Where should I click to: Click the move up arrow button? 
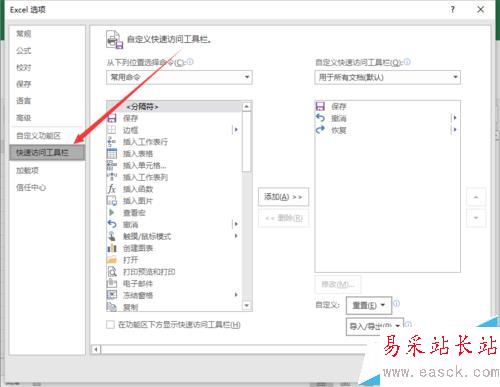(x=476, y=197)
